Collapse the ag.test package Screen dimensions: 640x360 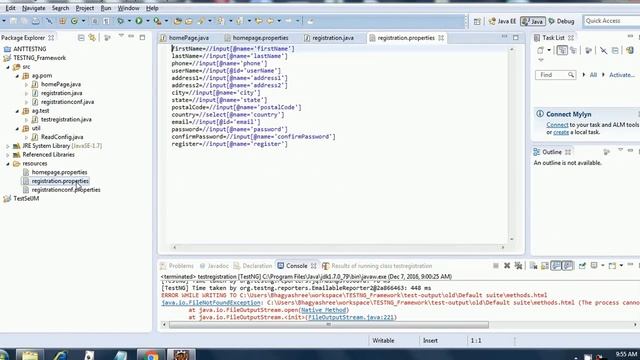[17, 111]
